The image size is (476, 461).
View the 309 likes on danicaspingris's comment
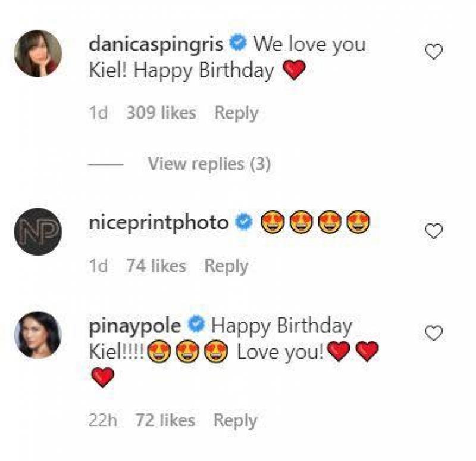pos(161,113)
